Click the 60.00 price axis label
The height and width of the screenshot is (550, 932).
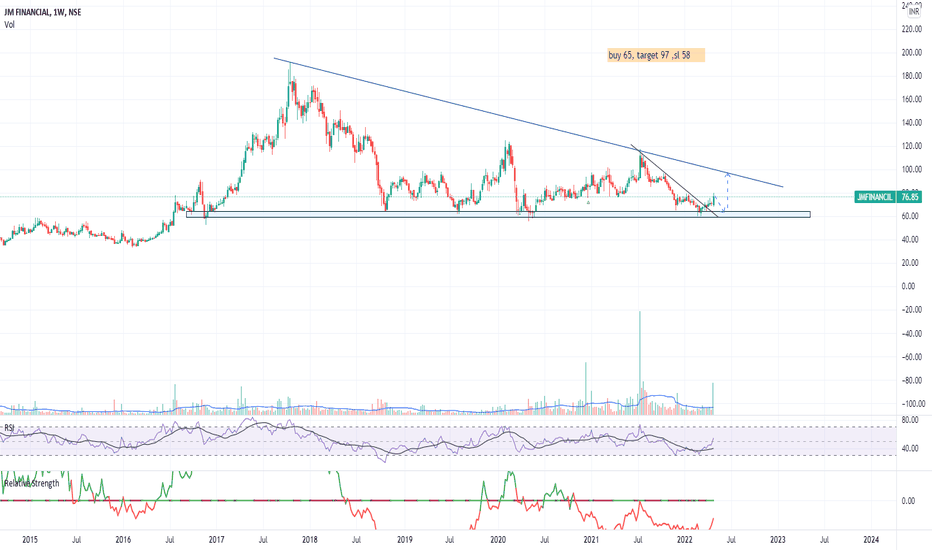pos(910,216)
